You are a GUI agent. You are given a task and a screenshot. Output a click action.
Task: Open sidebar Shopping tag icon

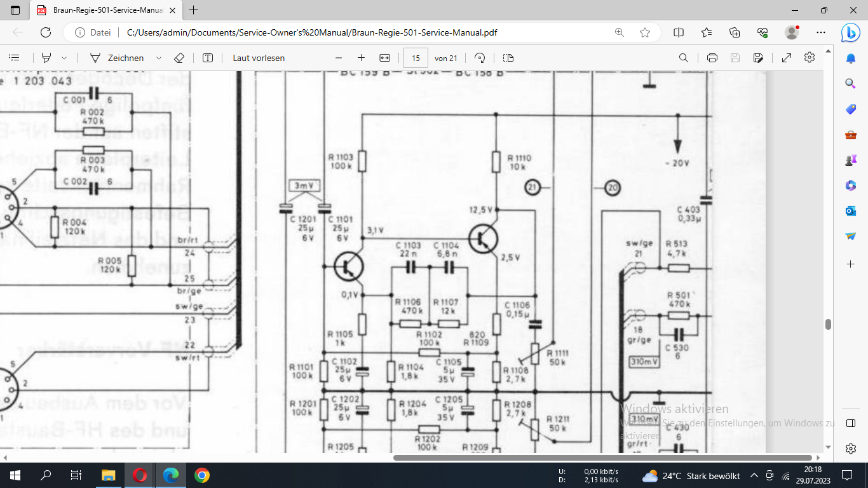851,109
